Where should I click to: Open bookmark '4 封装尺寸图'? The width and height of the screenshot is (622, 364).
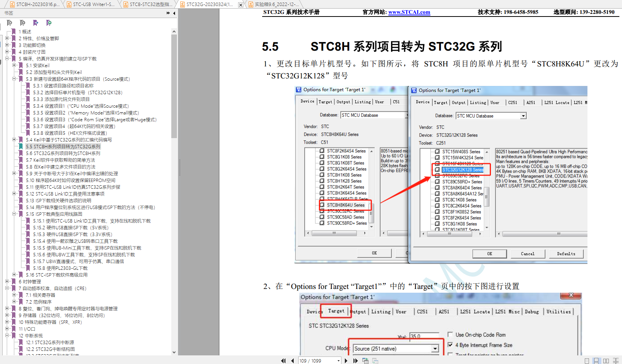pos(32,52)
